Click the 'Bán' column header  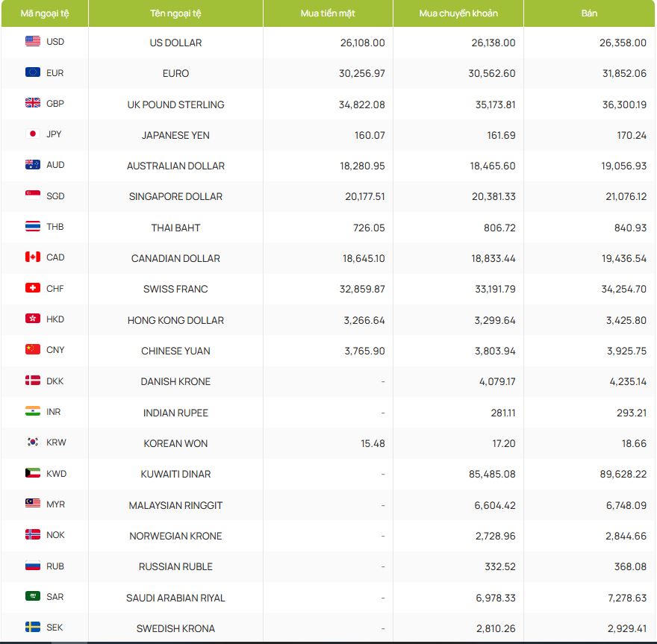[x=589, y=13]
